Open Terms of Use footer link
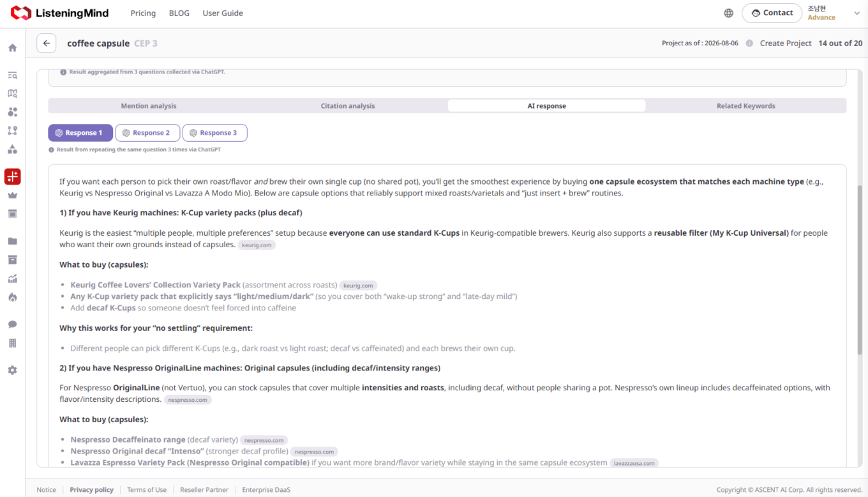 click(x=147, y=490)
